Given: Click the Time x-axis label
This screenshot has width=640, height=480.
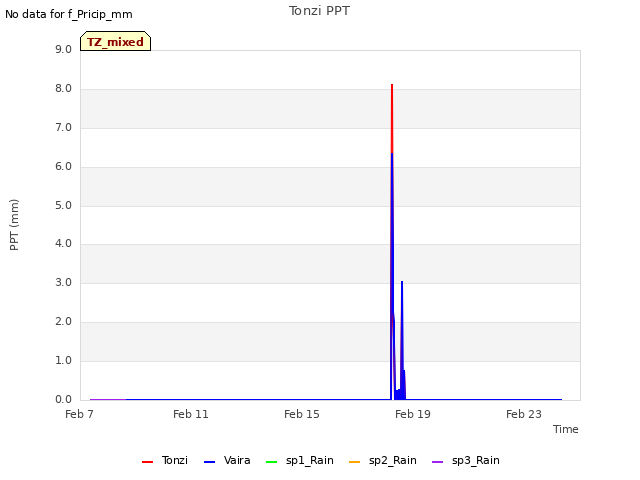Looking at the screenshot, I should point(566,429).
